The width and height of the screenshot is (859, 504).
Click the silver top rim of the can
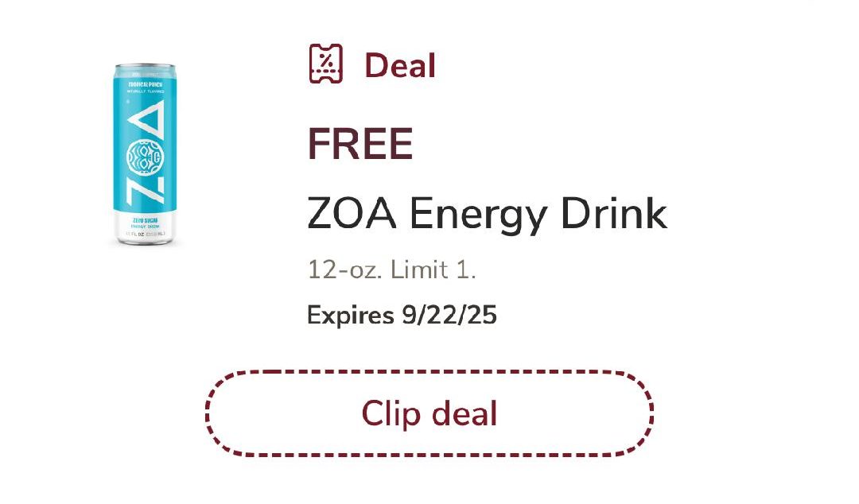(145, 68)
